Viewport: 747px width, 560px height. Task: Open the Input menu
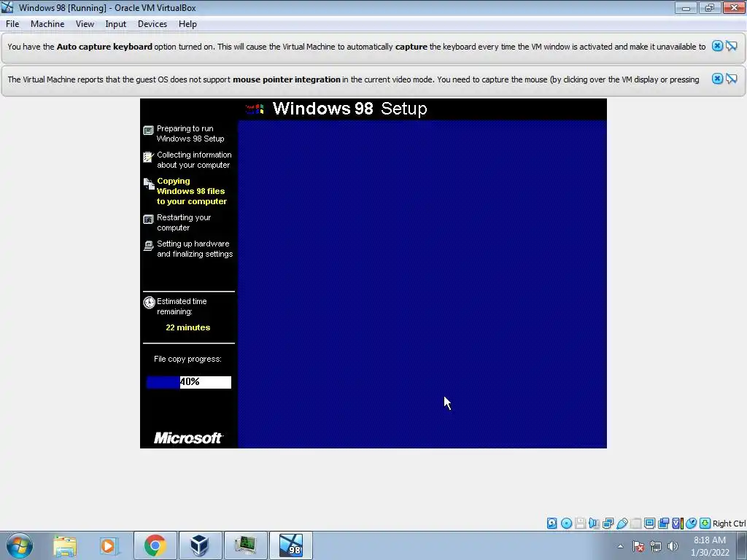click(x=116, y=24)
